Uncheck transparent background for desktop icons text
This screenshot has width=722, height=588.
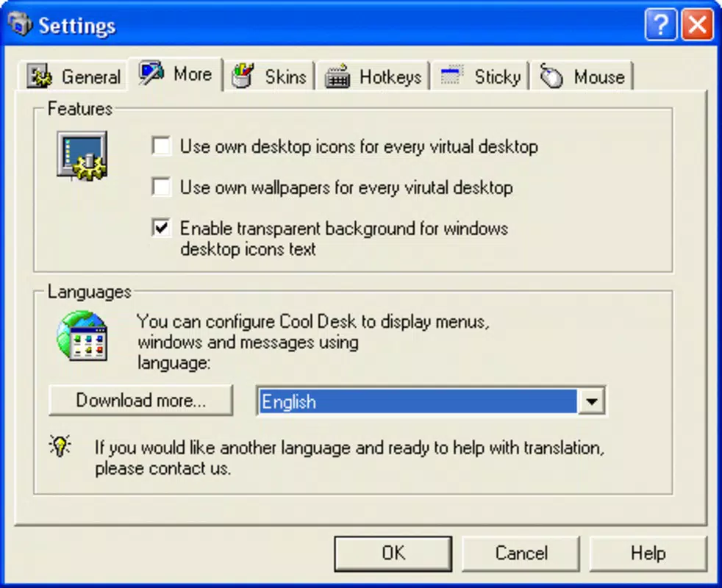click(x=162, y=228)
